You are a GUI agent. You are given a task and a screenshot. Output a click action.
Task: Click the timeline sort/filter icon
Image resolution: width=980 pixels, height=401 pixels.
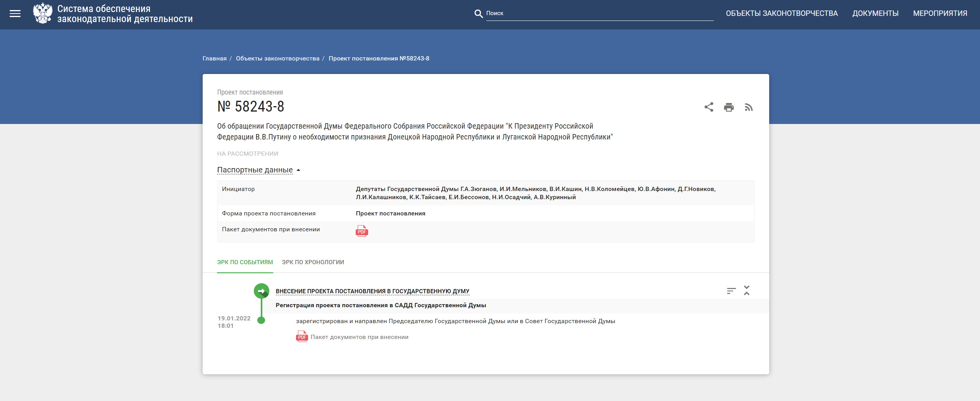tap(731, 291)
